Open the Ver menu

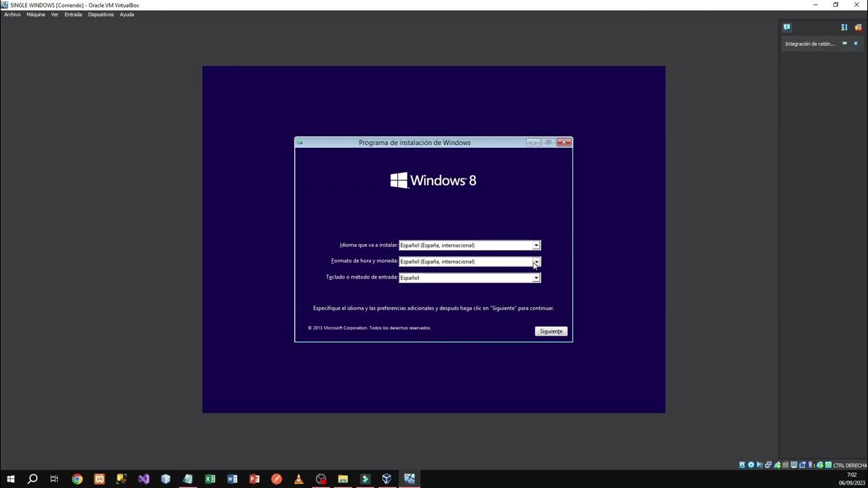click(x=55, y=14)
